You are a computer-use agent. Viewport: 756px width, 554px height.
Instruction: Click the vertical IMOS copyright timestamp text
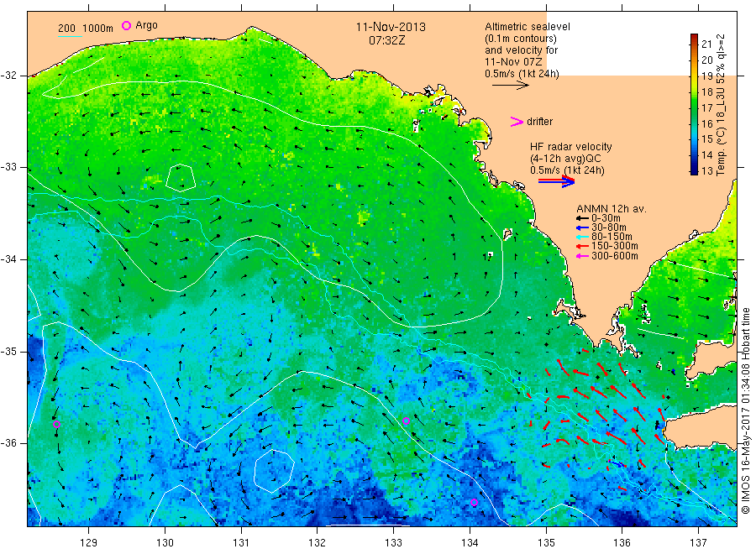[x=745, y=410]
